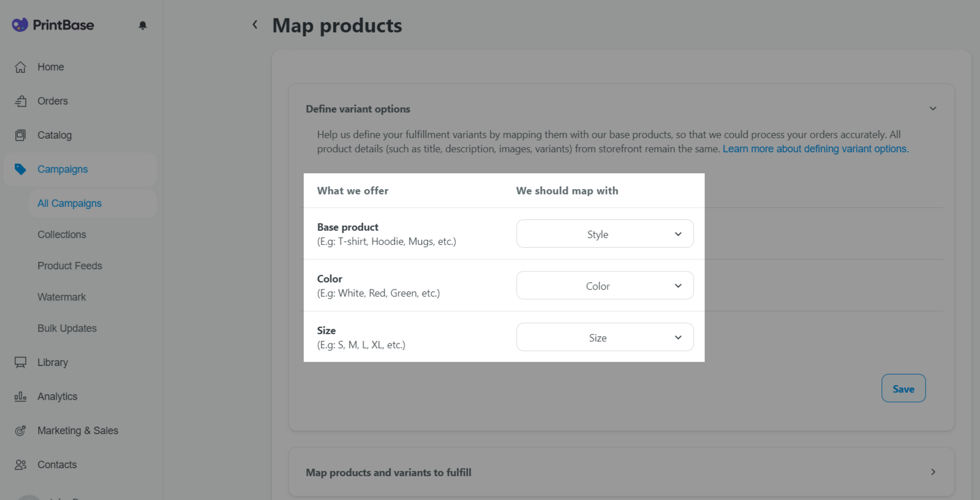Click the 'Base product' row label

348,227
